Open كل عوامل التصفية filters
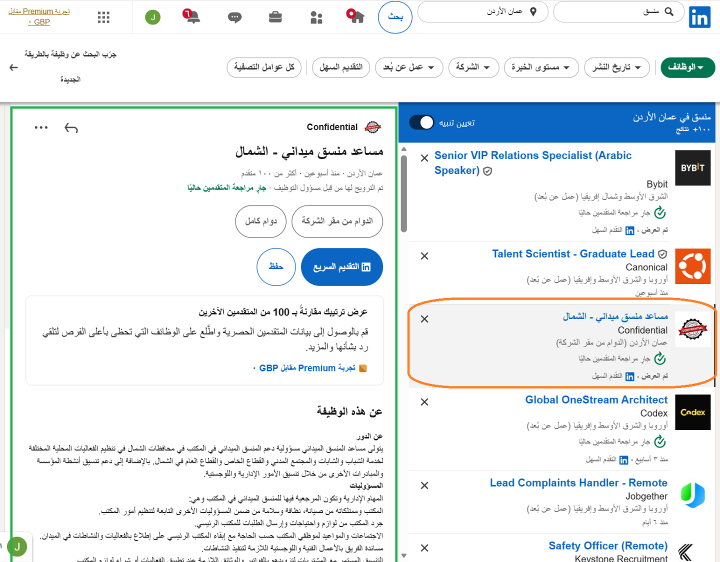 pyautogui.click(x=264, y=67)
